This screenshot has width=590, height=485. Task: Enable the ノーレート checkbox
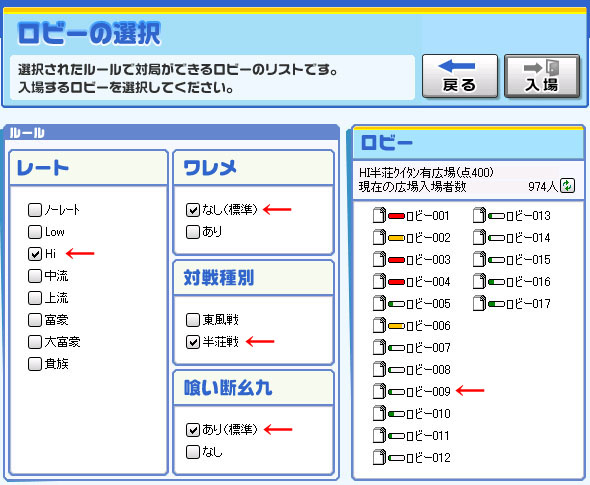35,210
